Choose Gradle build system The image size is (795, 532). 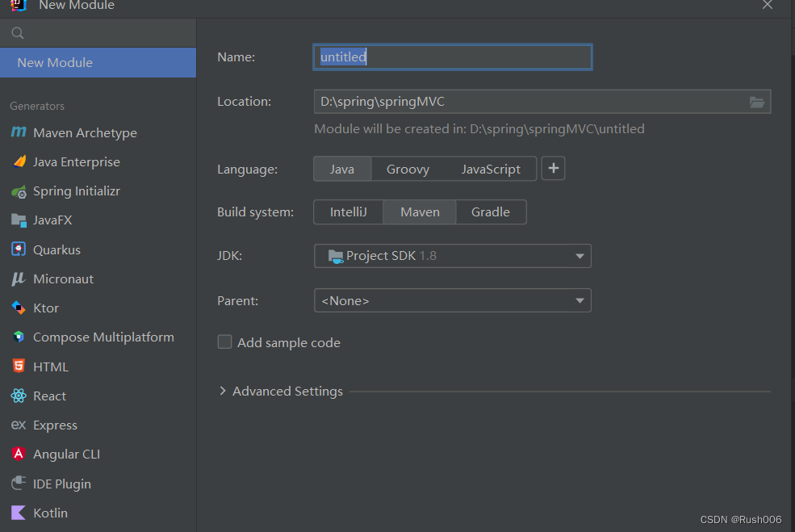click(x=490, y=212)
